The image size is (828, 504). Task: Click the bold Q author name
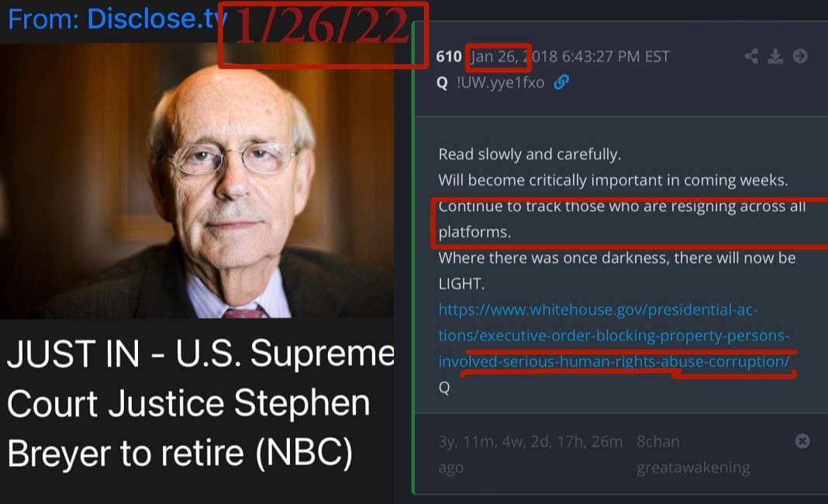[x=442, y=83]
